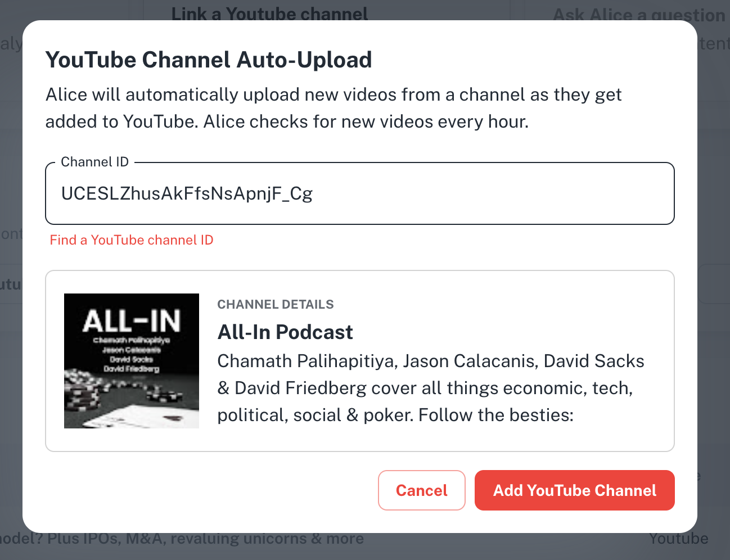This screenshot has width=730, height=560.
Task: Select the All-In Podcast channel name
Action: (x=285, y=332)
